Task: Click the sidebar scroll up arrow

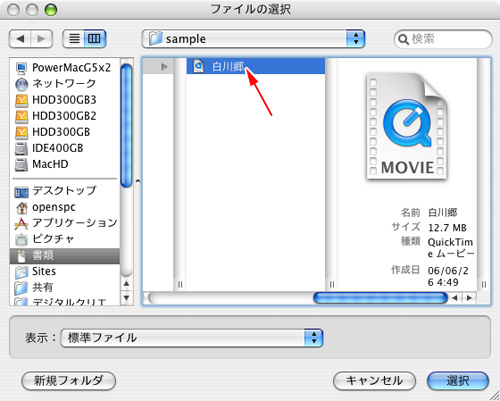Action: coord(126,284)
